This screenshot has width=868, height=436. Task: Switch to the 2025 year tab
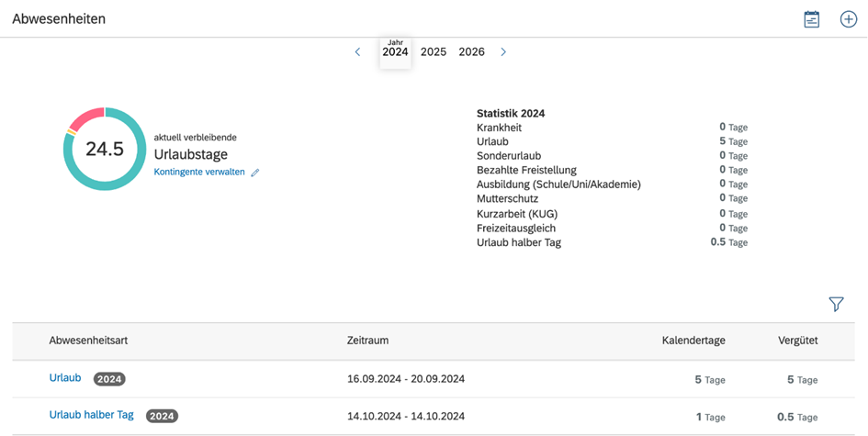pyautogui.click(x=434, y=52)
